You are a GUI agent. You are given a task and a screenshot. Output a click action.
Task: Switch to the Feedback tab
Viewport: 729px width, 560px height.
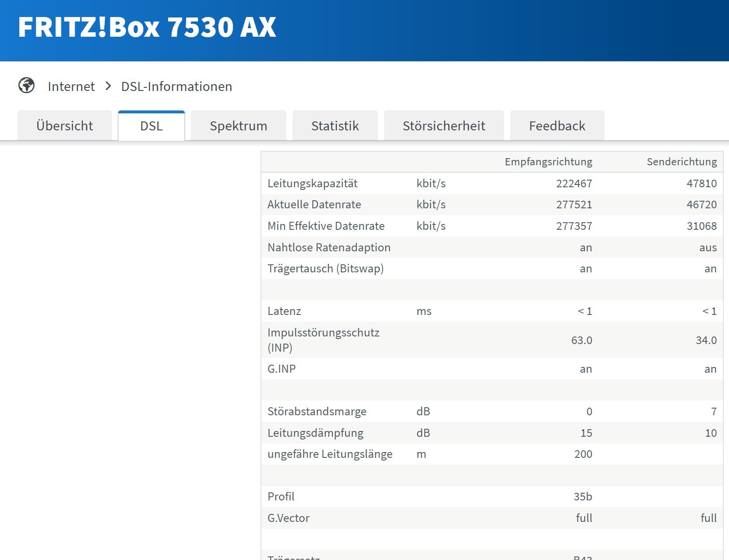557,125
